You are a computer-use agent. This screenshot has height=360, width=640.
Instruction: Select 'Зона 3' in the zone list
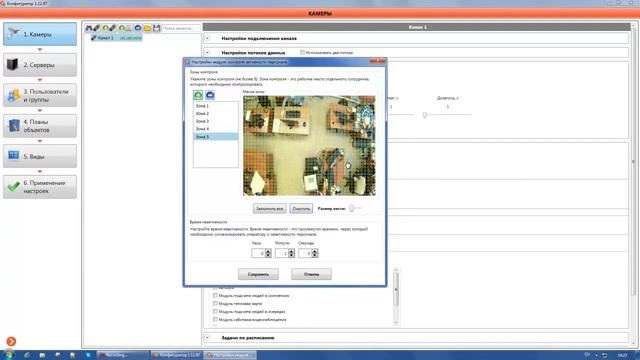216,121
